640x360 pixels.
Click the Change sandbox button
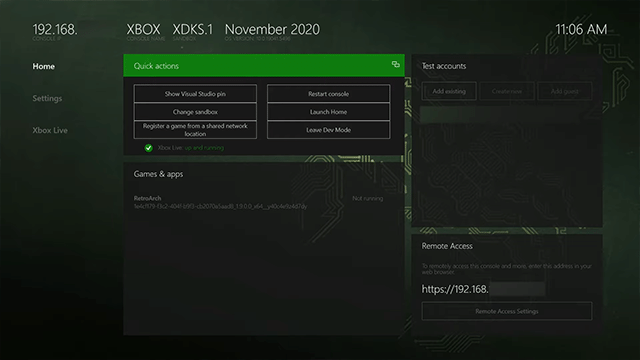coord(195,111)
